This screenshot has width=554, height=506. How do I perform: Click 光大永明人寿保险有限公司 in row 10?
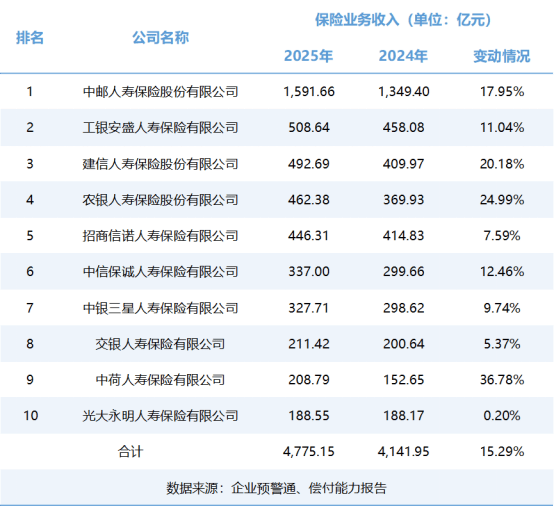click(x=160, y=416)
